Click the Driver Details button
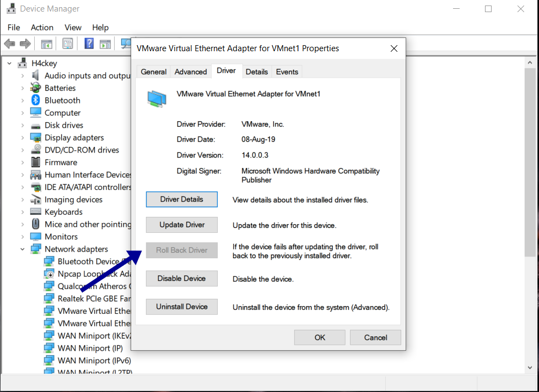Image resolution: width=539 pixels, height=392 pixels. (x=181, y=199)
